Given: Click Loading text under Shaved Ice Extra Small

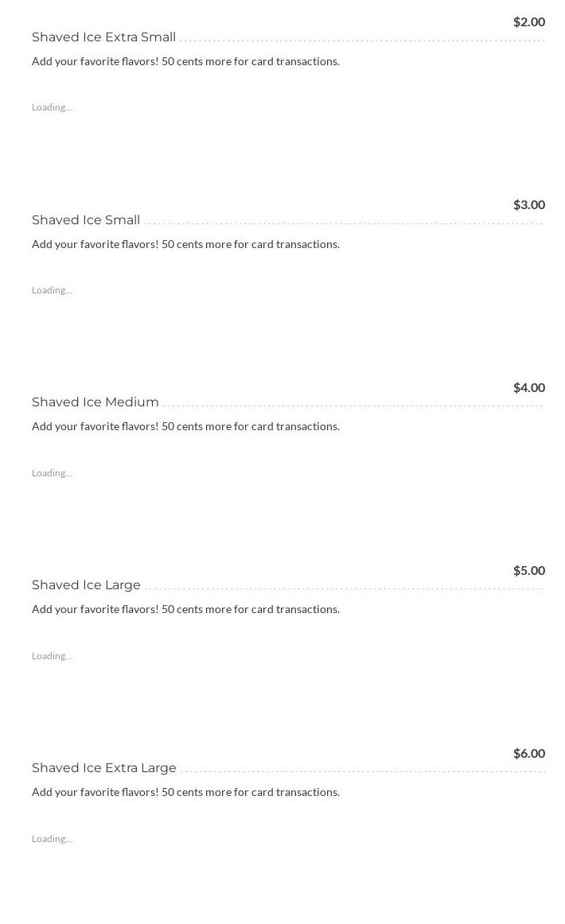Looking at the screenshot, I should [x=52, y=107].
